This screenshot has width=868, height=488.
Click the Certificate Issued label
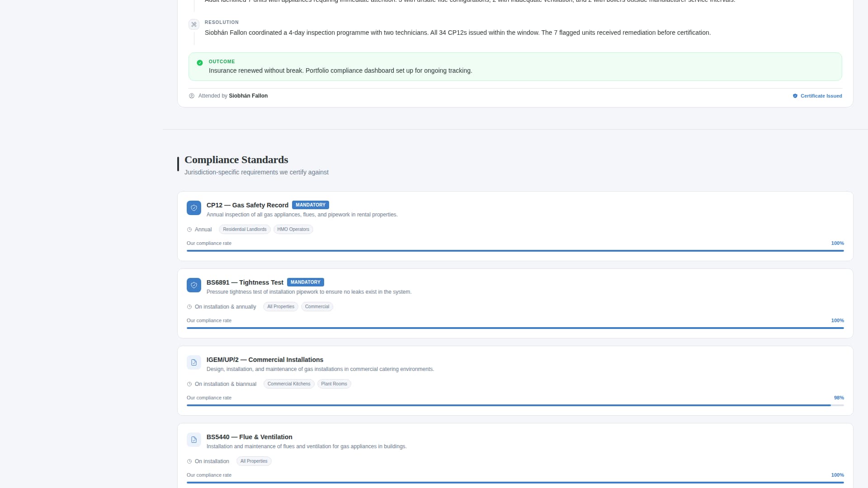click(821, 96)
